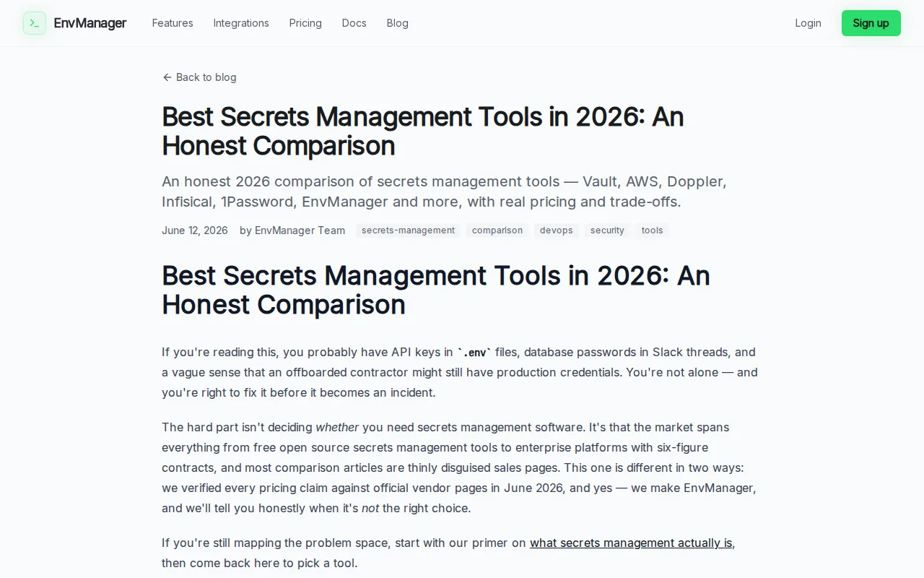Click the back arrow icon beside Back to blog

click(167, 77)
